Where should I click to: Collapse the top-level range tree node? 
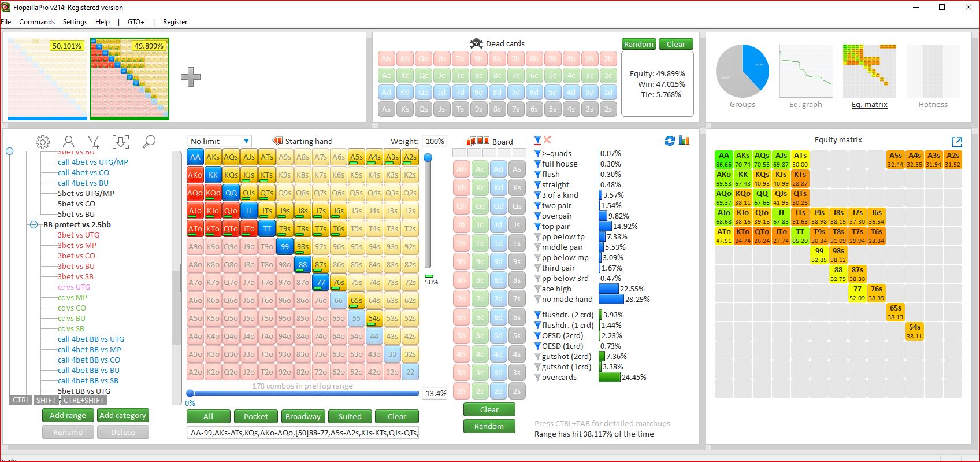tap(9, 151)
